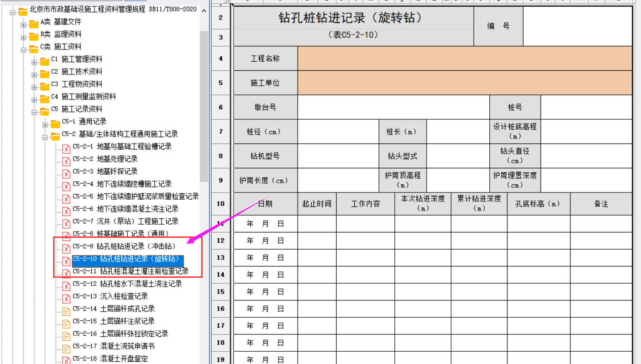
Task: Expand the C3 工程物资资料 node
Action: 34,87
